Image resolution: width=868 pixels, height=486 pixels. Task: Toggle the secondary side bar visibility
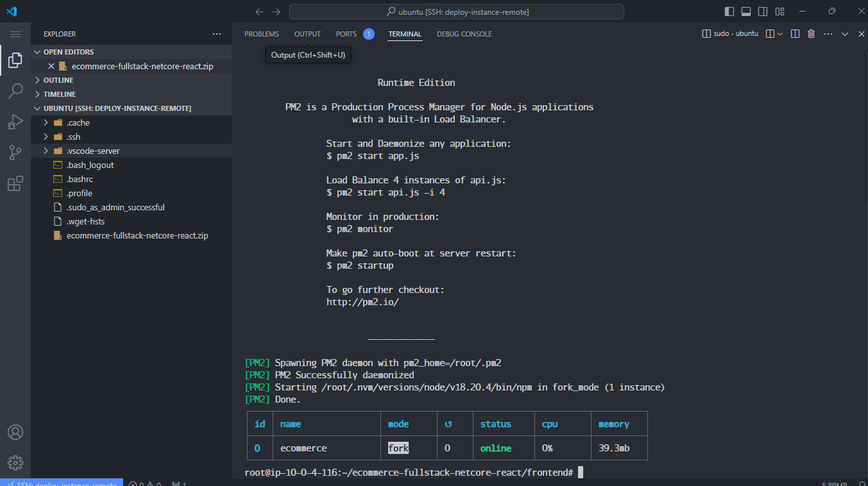[x=763, y=12]
